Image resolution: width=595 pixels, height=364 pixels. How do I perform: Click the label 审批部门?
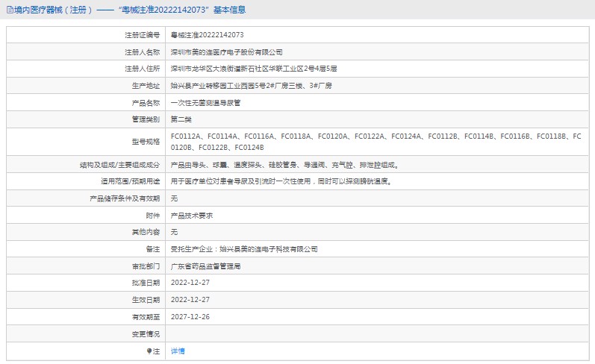(x=146, y=266)
